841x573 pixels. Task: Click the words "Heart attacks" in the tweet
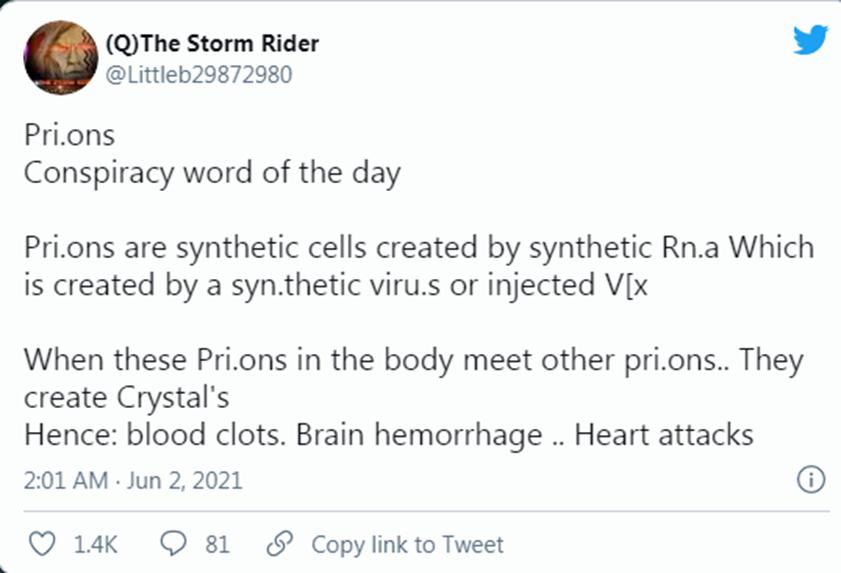pos(663,434)
